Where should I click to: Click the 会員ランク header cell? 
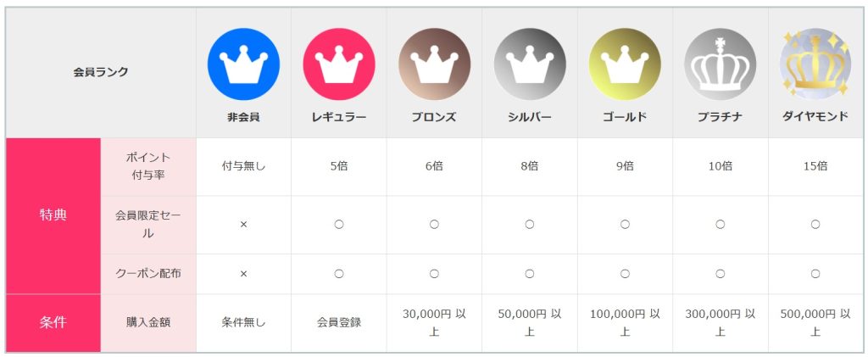coord(101,72)
